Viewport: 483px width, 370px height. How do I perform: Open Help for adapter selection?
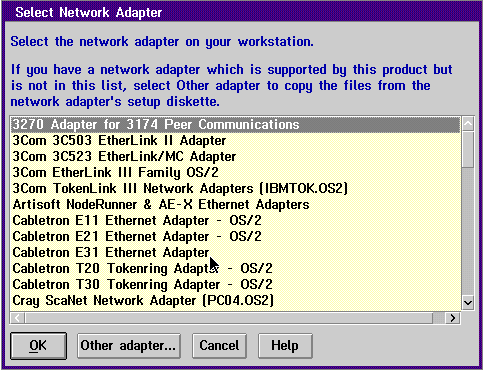tap(285, 346)
